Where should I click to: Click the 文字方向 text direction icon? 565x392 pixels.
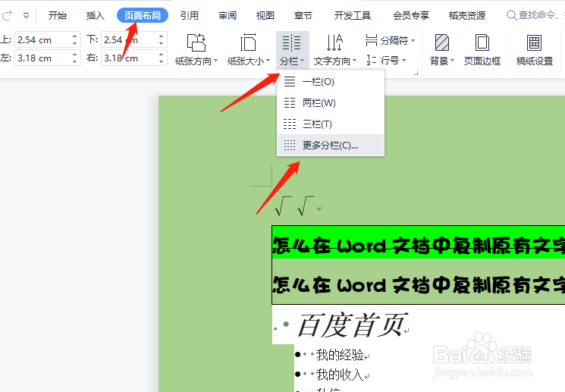point(334,42)
